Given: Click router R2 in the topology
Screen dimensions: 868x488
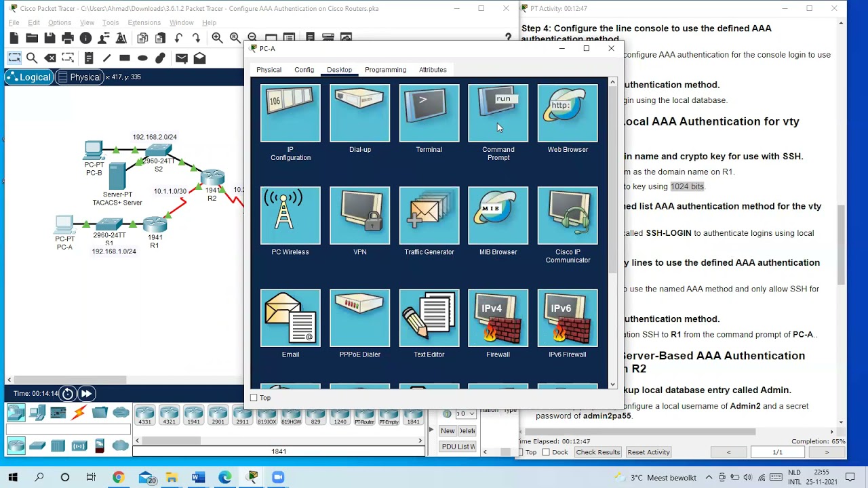Looking at the screenshot, I should coord(212,179).
